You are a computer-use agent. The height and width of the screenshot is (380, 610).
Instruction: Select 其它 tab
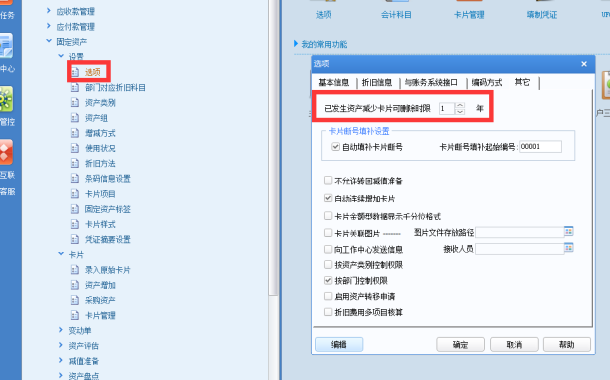pos(522,82)
